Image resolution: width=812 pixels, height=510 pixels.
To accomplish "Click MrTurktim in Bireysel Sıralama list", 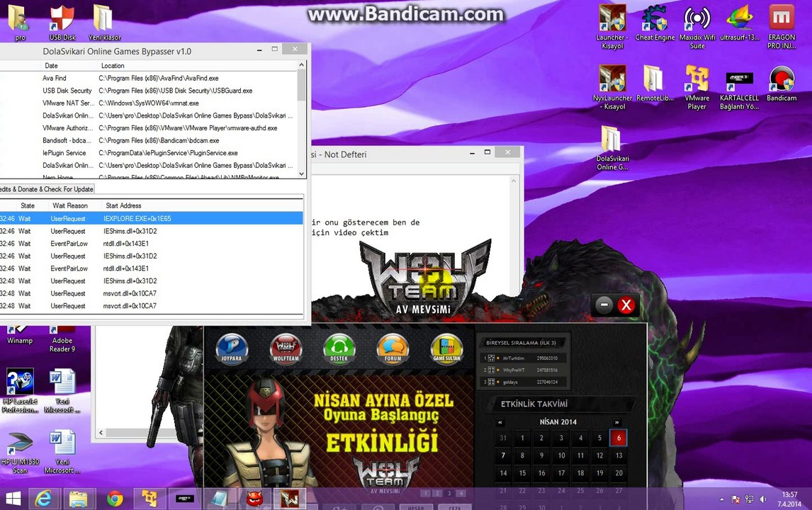I will click(x=513, y=358).
